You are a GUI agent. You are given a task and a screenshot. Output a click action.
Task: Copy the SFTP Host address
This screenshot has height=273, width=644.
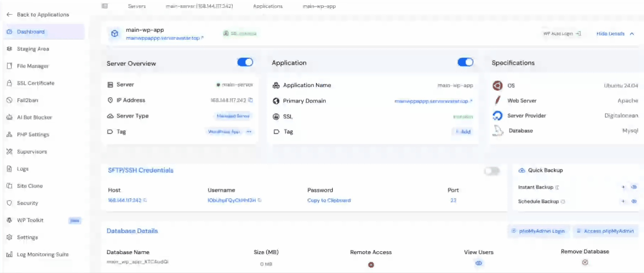point(145,200)
